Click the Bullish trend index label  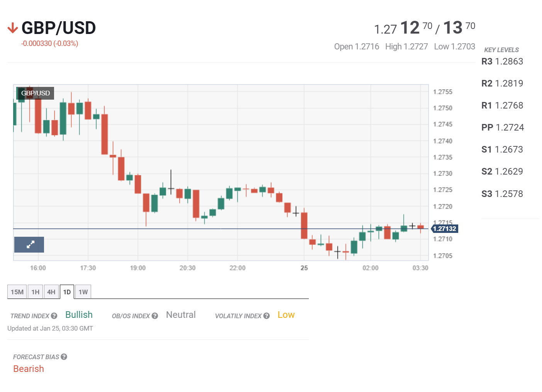pos(78,315)
